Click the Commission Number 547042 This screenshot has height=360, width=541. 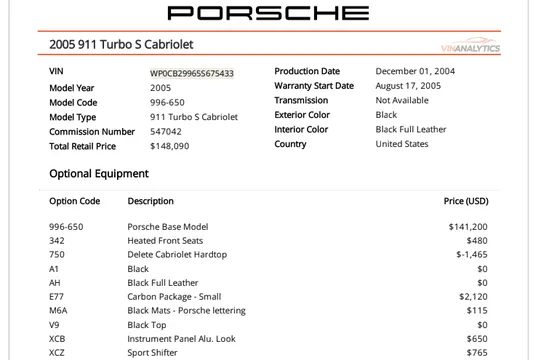click(166, 132)
